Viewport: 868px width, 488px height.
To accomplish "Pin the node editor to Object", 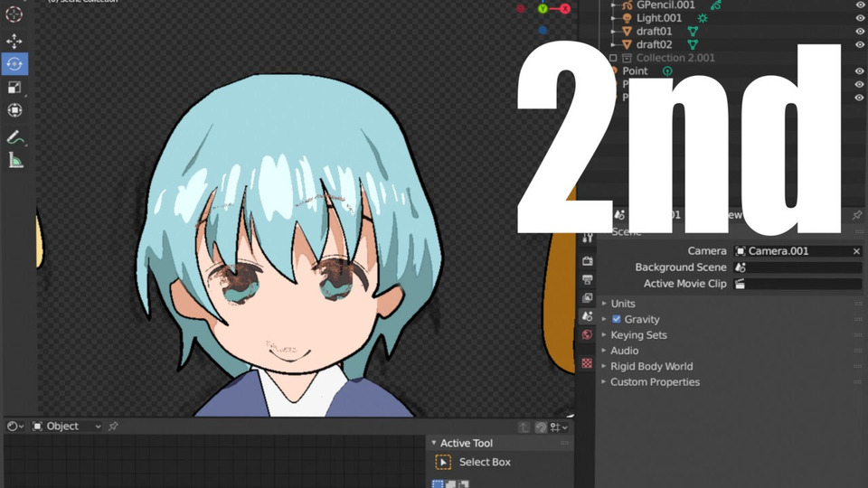I will [114, 426].
